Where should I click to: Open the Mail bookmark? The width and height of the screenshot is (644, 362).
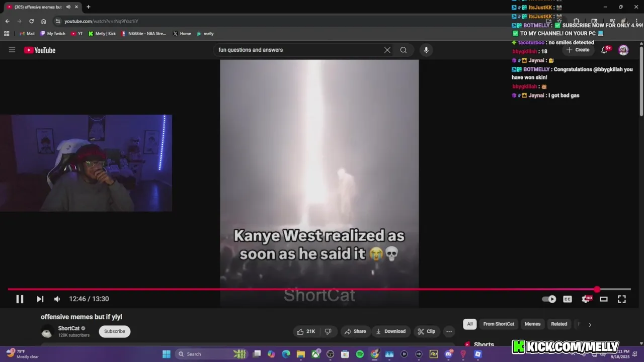(27, 34)
